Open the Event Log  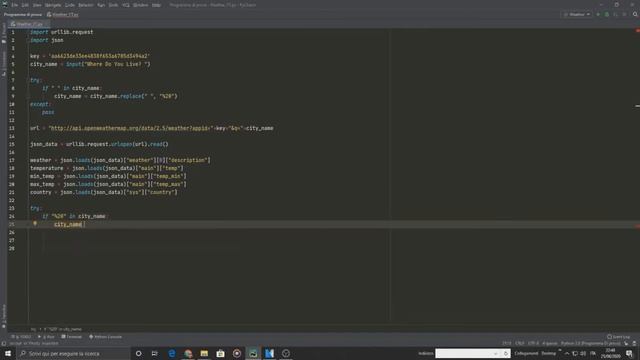pyautogui.click(x=618, y=337)
